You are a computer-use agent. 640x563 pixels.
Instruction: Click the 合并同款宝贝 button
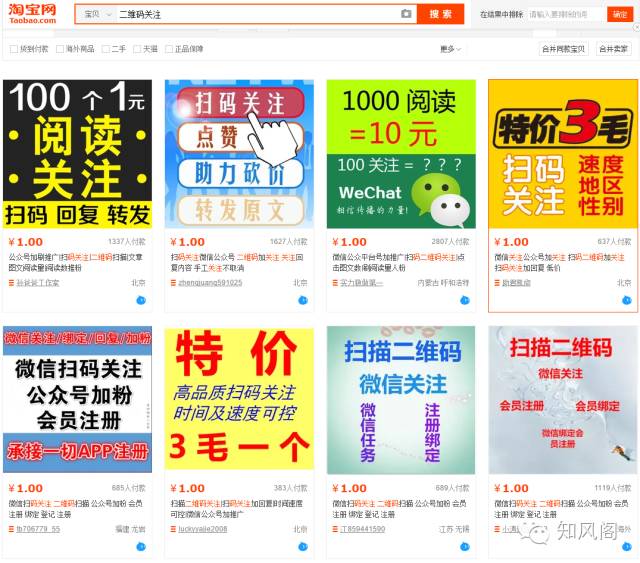[564, 49]
